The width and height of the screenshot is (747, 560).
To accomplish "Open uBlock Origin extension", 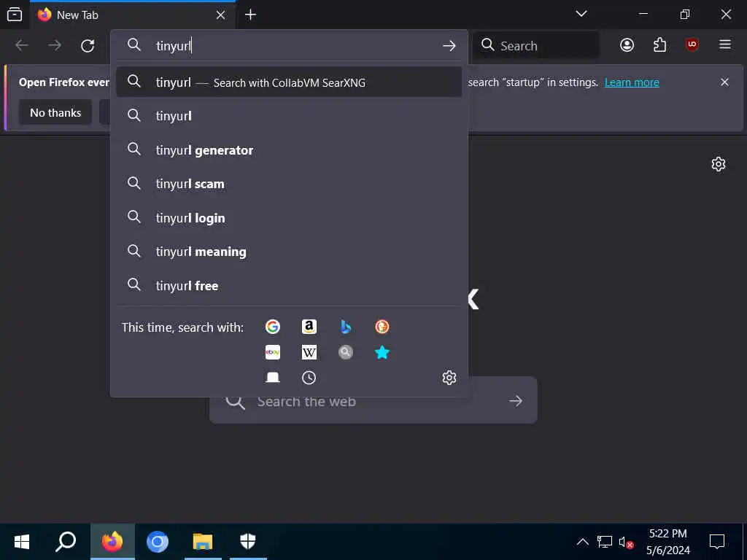I will (692, 44).
